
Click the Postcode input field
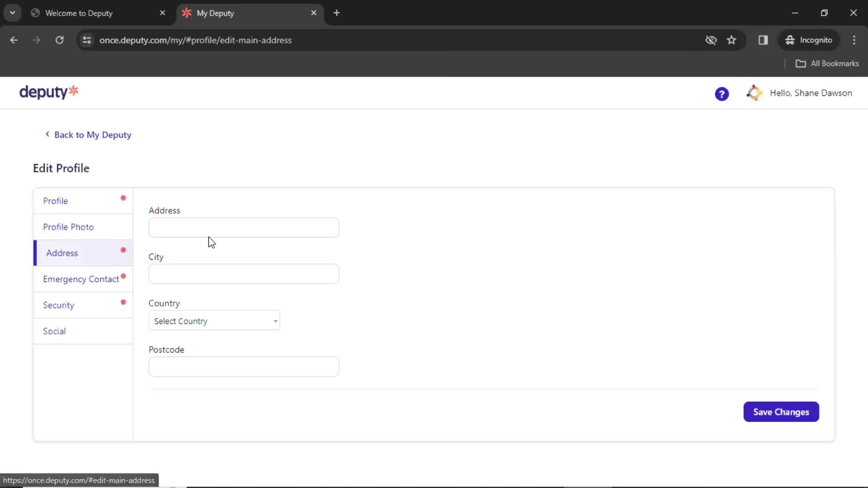pos(243,366)
